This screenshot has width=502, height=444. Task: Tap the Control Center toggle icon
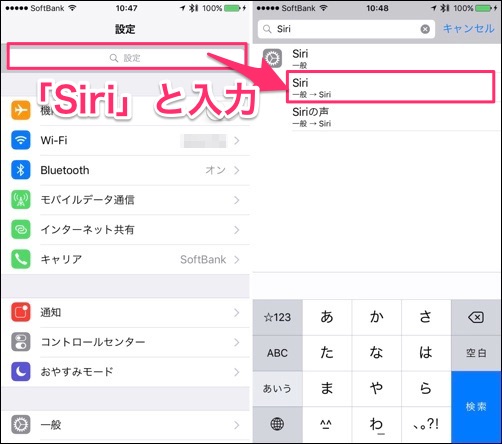coord(21,342)
